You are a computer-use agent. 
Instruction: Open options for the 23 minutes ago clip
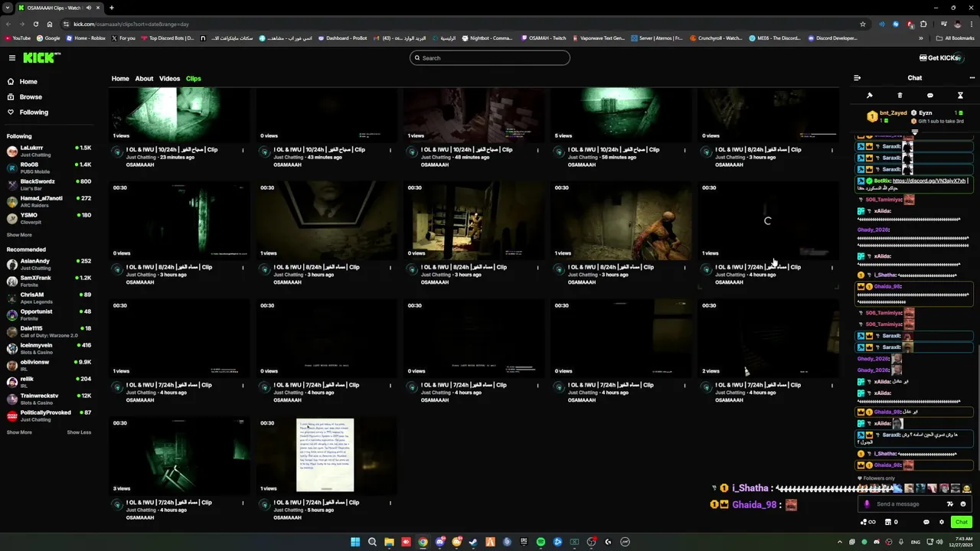point(243,150)
